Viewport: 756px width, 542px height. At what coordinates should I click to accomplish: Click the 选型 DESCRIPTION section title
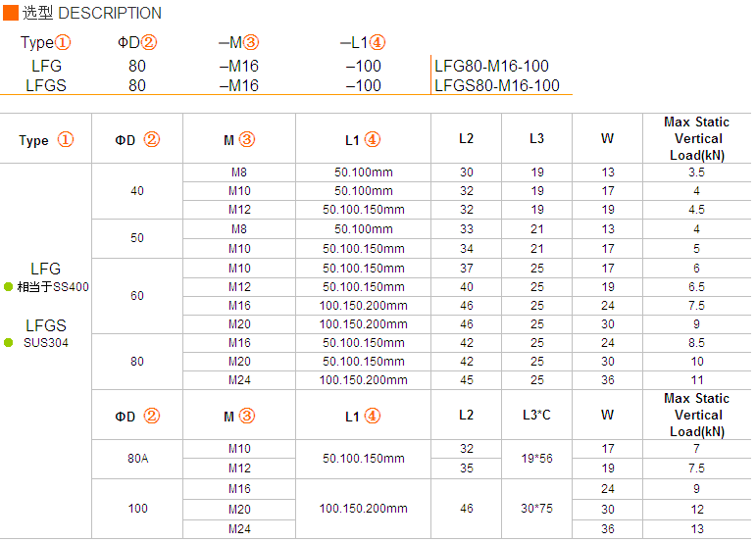pyautogui.click(x=92, y=13)
